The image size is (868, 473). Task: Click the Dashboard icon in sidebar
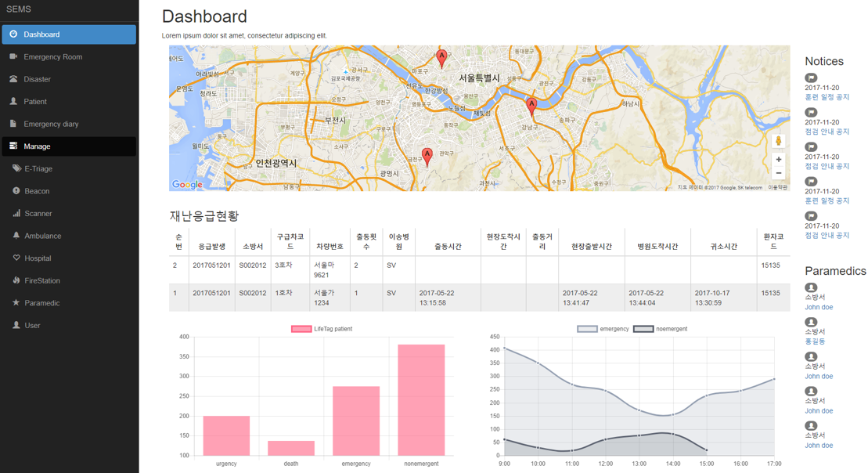[x=13, y=34]
